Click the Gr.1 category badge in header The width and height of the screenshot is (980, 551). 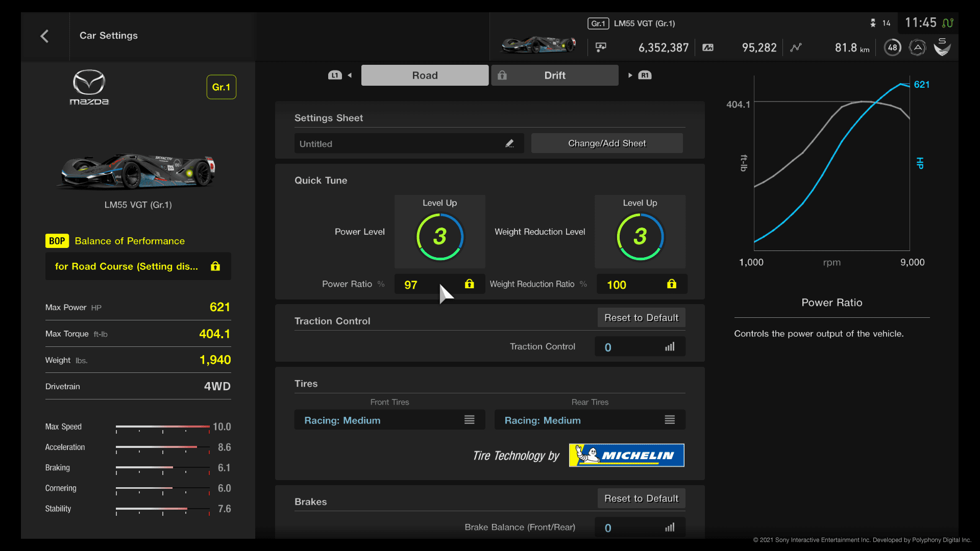(598, 23)
